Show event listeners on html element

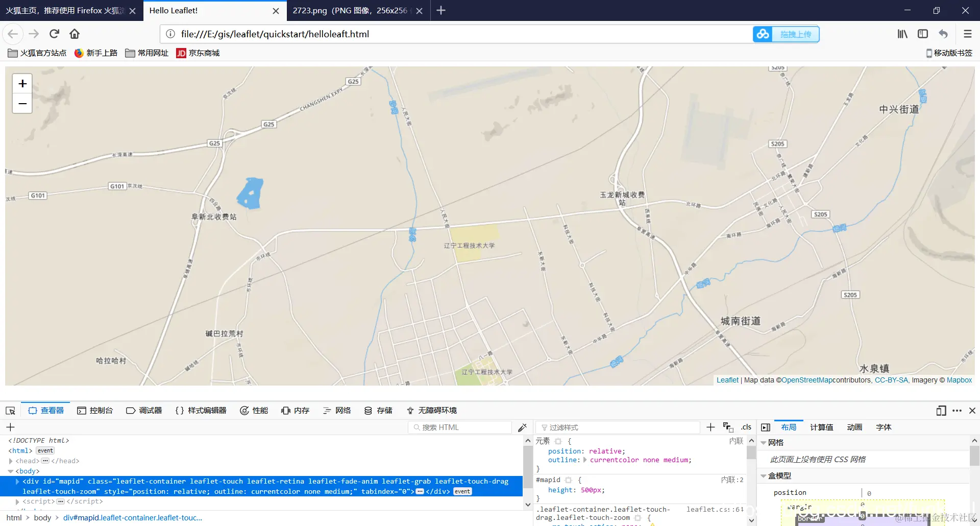pyautogui.click(x=45, y=451)
